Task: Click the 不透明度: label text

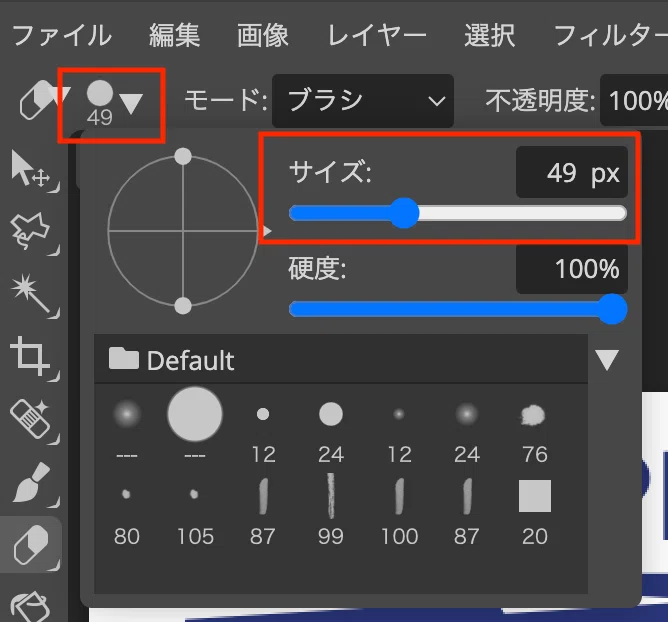Action: [x=540, y=101]
